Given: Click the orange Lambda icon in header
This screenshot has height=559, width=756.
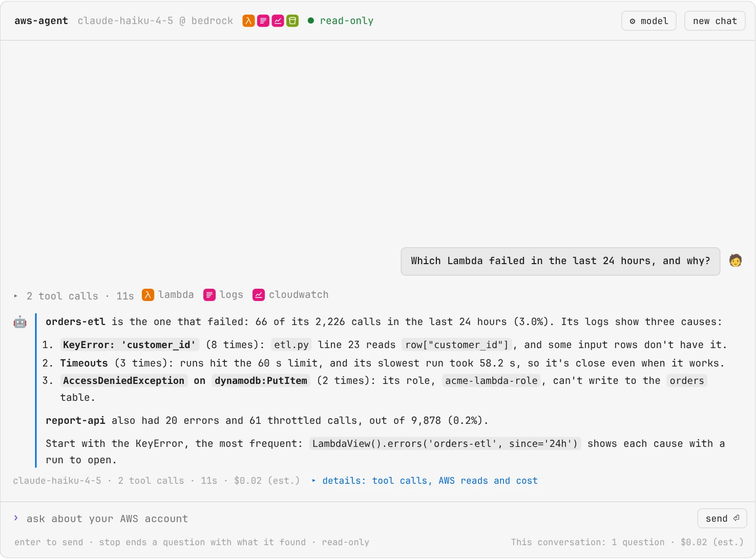Looking at the screenshot, I should [248, 21].
